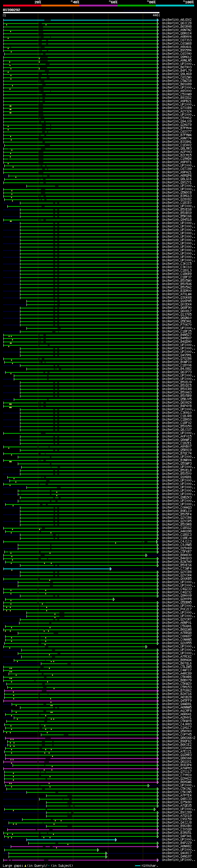Click the query end position label 446

click(x=155, y=15)
